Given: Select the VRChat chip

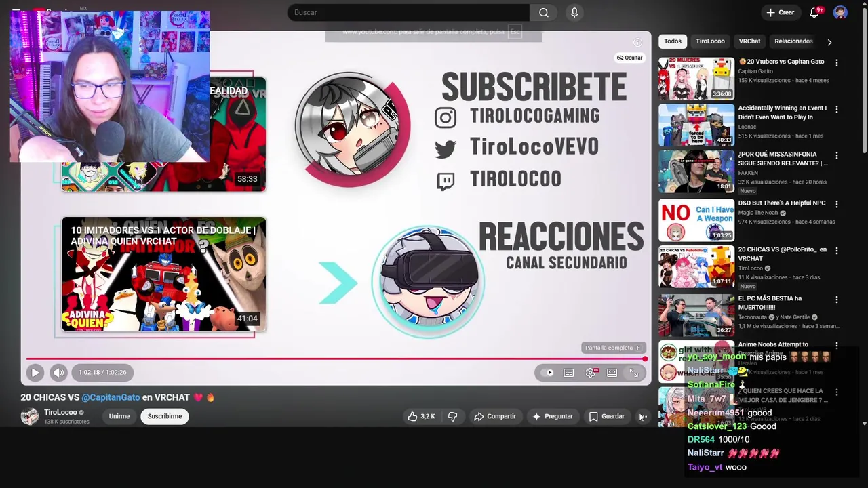Looking at the screenshot, I should click(749, 41).
